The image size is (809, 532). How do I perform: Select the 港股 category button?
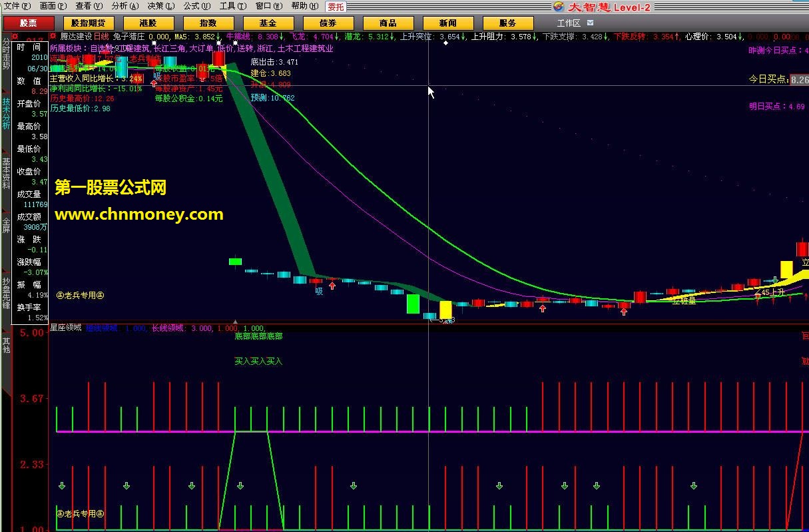pos(149,23)
